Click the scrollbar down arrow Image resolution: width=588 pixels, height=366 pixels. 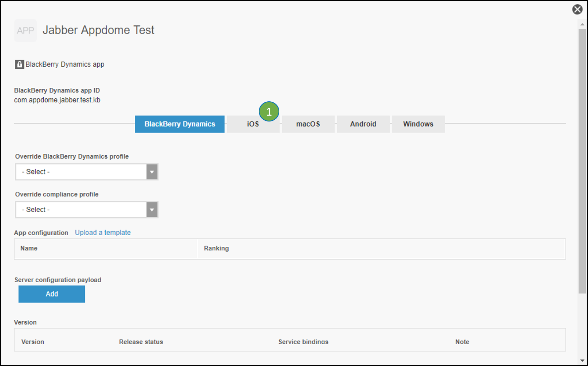pos(582,361)
